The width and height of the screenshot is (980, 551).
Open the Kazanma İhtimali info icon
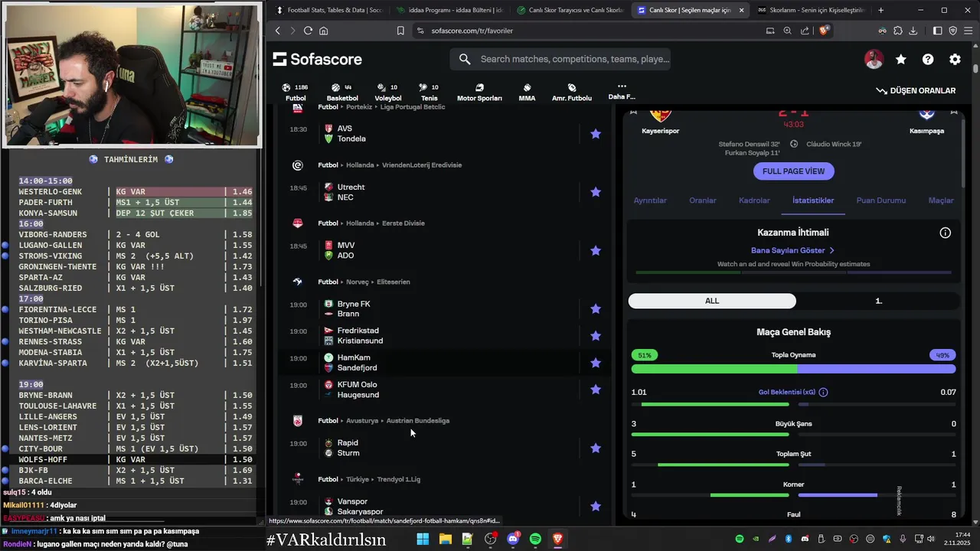946,233
